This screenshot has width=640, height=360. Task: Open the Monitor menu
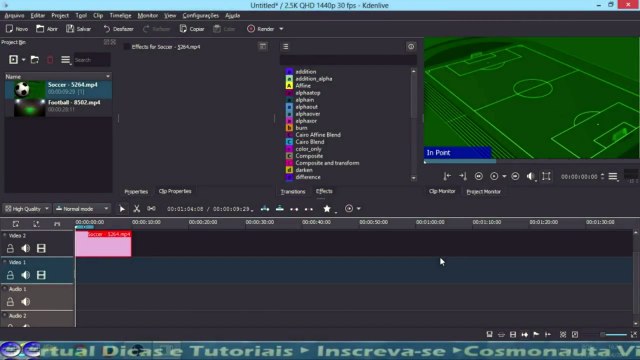[x=147, y=16]
